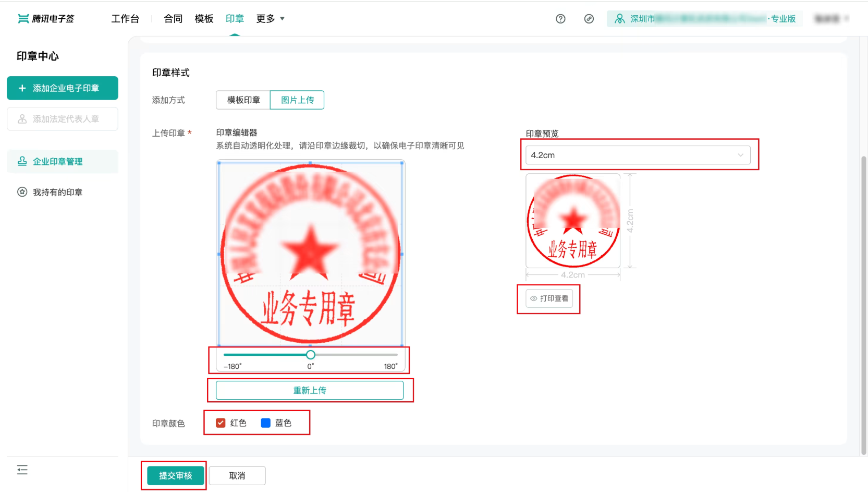The height and width of the screenshot is (492, 868).
Task: Open the 合同 menu item
Action: [x=173, y=19]
